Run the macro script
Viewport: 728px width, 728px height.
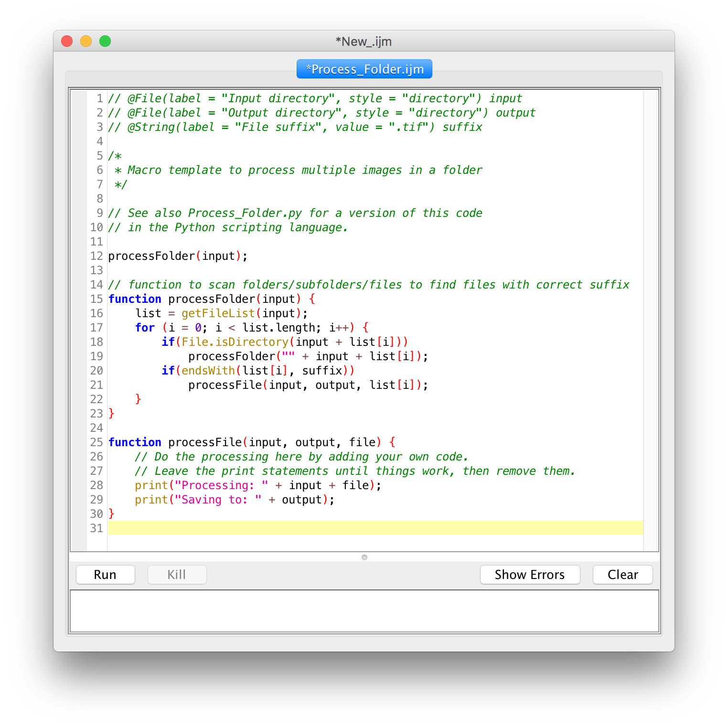pos(105,575)
